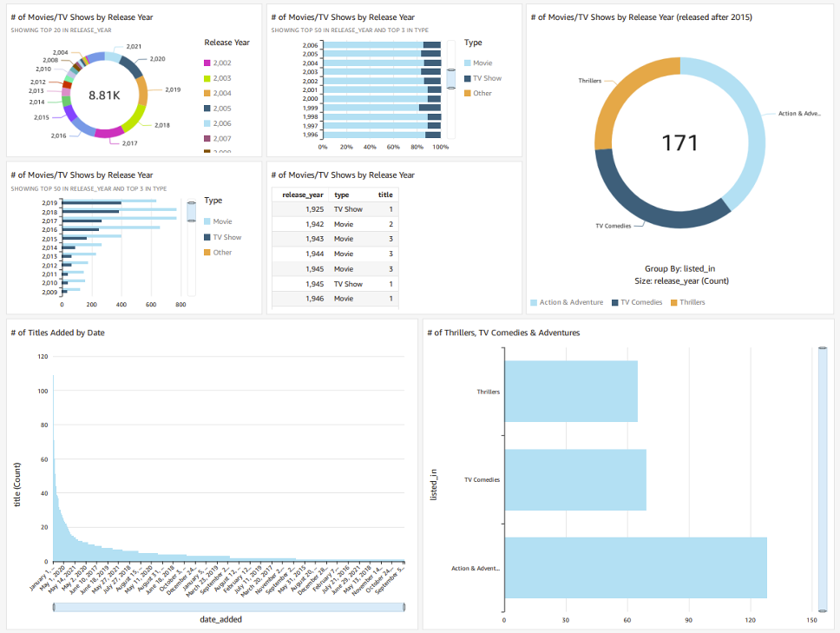
Task: Click the 'released after 2015' chart title
Action: pos(641,17)
